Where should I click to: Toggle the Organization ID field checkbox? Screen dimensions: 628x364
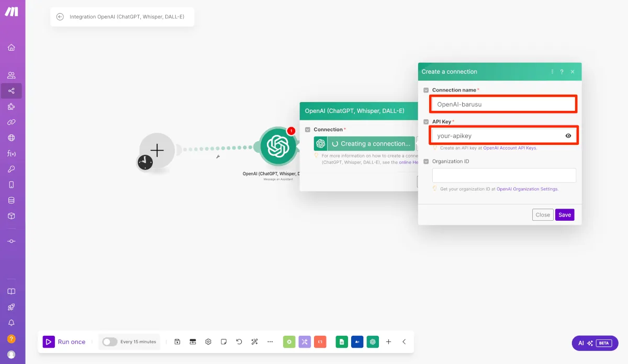pyautogui.click(x=427, y=162)
